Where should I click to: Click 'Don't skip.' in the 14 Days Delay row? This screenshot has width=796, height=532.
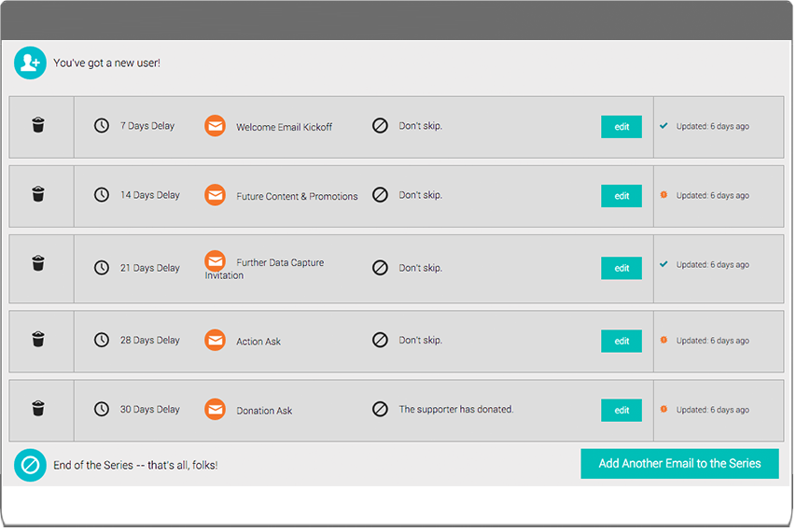click(420, 195)
